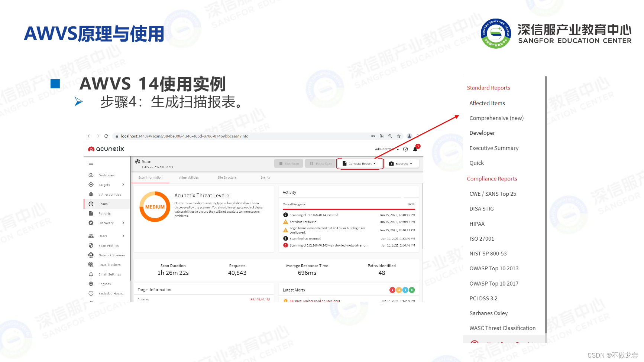Click the Discovery compass icon
This screenshot has width=644, height=362.
pyautogui.click(x=91, y=223)
